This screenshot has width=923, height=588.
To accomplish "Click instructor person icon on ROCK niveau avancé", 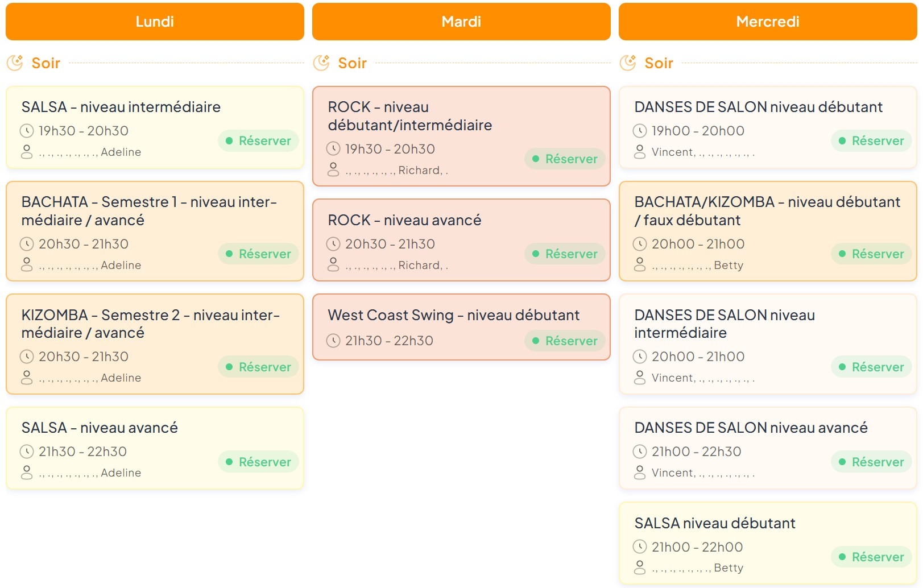I will coord(333,264).
